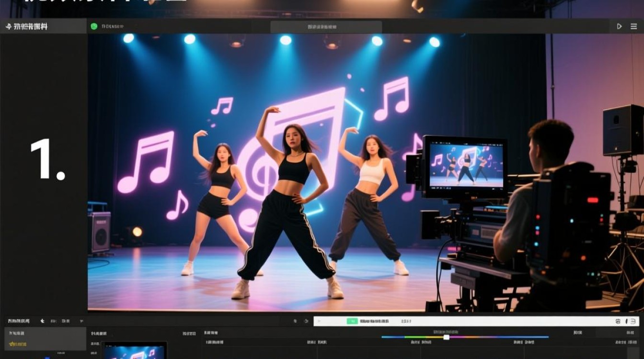Click the redo-style icon left of white toolbar
644x359 pixels.
coord(306,321)
